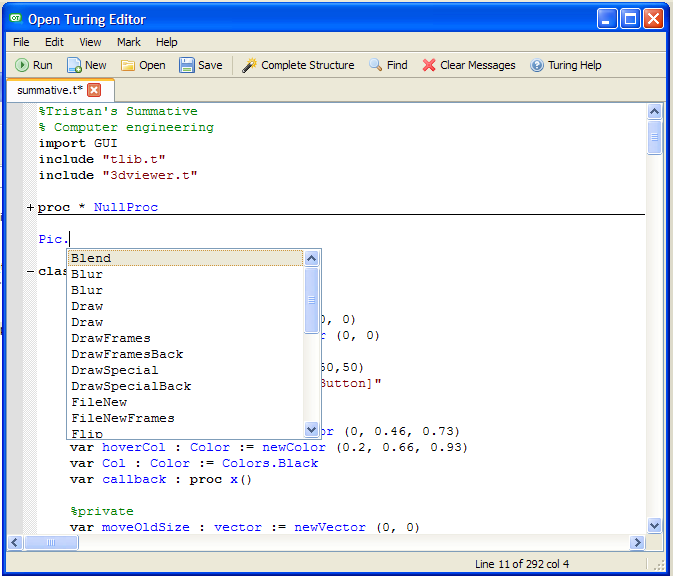
Task: Click the Open Turing Editor title bar icon
Action: (x=16, y=18)
